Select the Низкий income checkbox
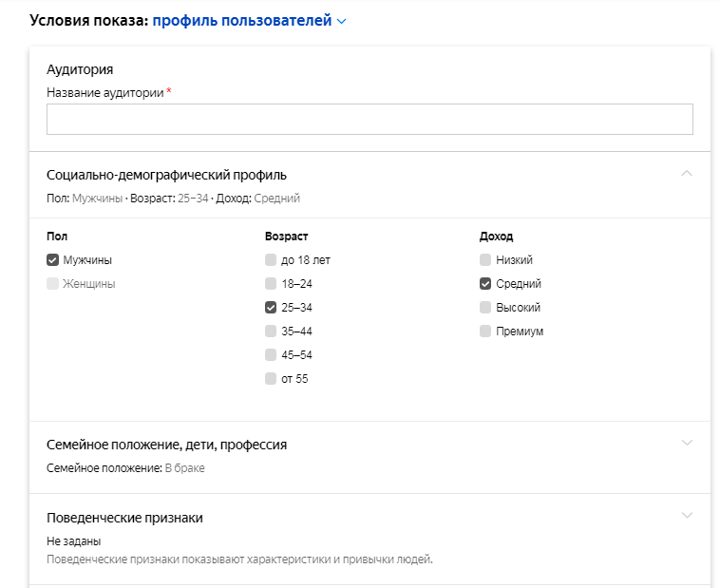This screenshot has height=588, width=720. 486,260
